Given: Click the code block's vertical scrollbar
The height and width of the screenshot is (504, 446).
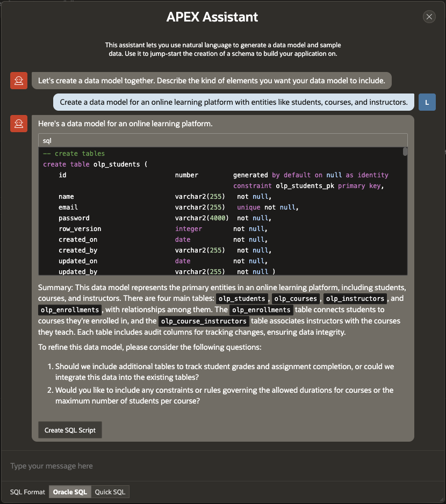Looking at the screenshot, I should coord(405,152).
